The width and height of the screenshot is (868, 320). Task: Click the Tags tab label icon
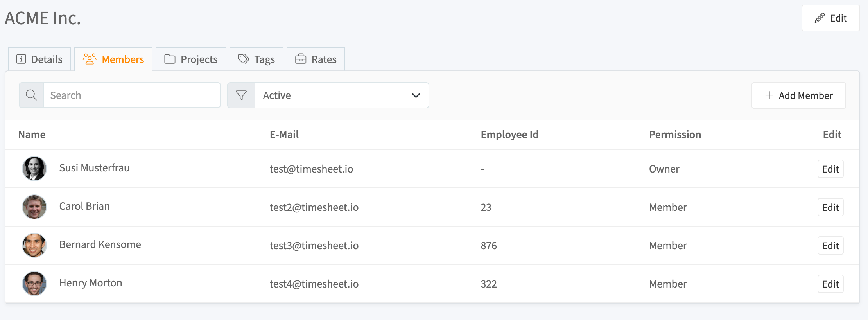tap(243, 59)
